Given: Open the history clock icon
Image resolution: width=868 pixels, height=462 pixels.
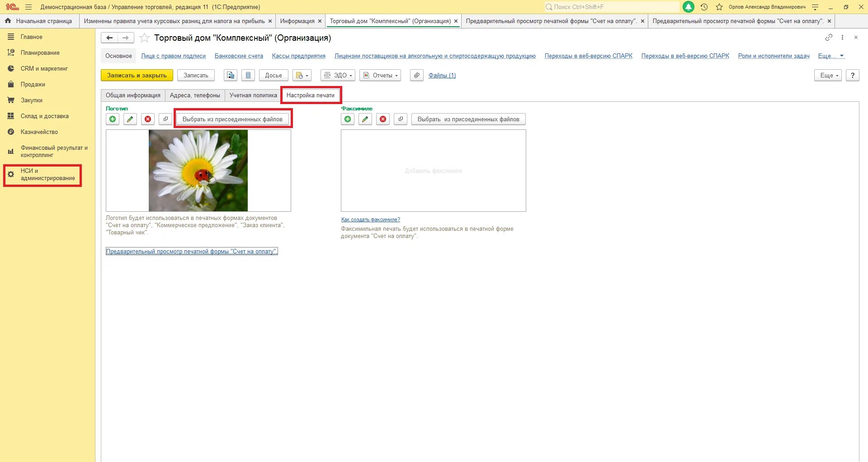Looking at the screenshot, I should click(704, 7).
